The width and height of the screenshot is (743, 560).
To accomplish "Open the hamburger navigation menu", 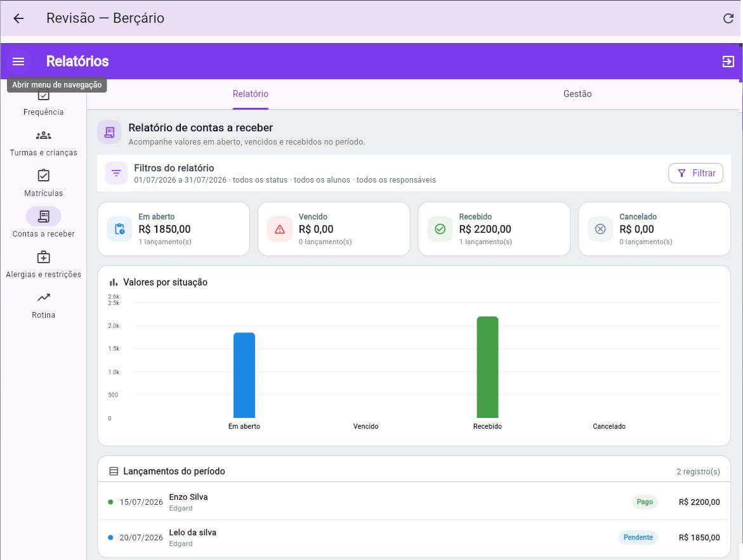I will click(18, 62).
